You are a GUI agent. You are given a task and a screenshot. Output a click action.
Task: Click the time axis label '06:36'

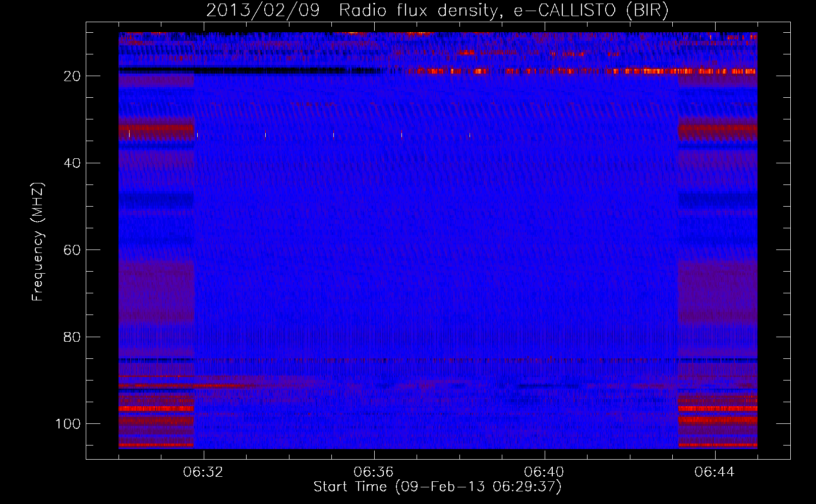(x=374, y=472)
